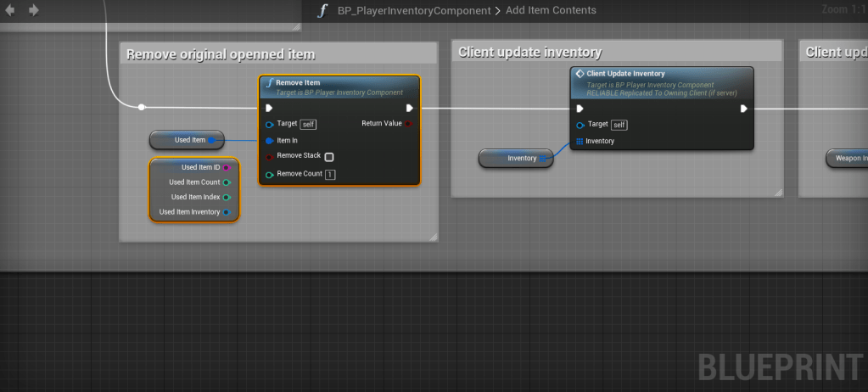Click the Inventory array pin on Client Update Inventory
The image size is (868, 392).
coord(580,141)
